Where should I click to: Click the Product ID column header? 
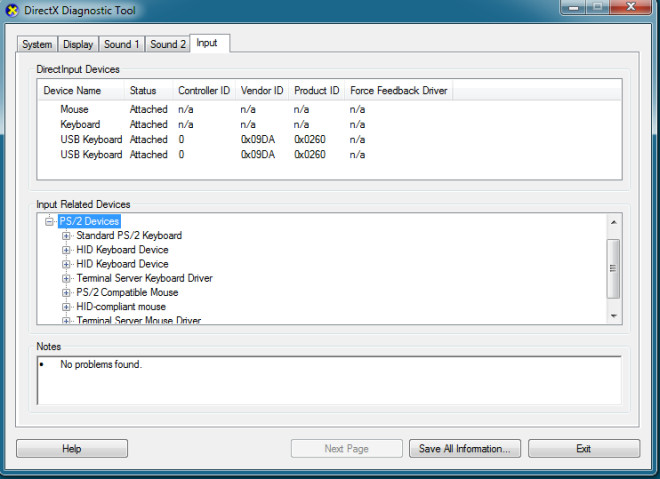pos(317,90)
